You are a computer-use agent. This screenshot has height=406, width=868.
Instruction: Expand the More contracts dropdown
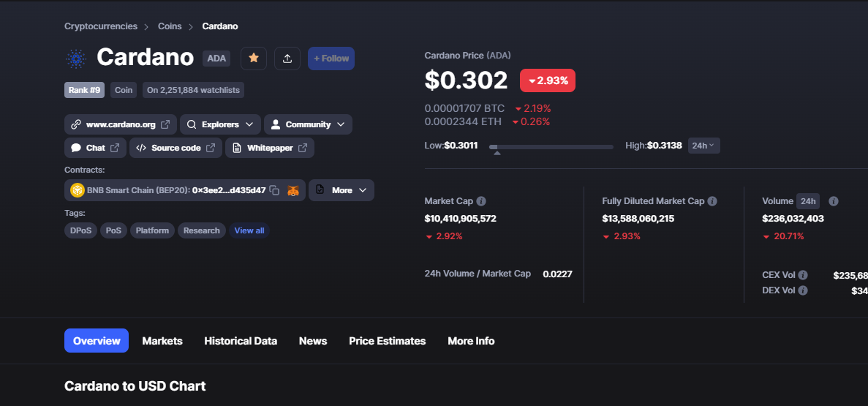[341, 190]
